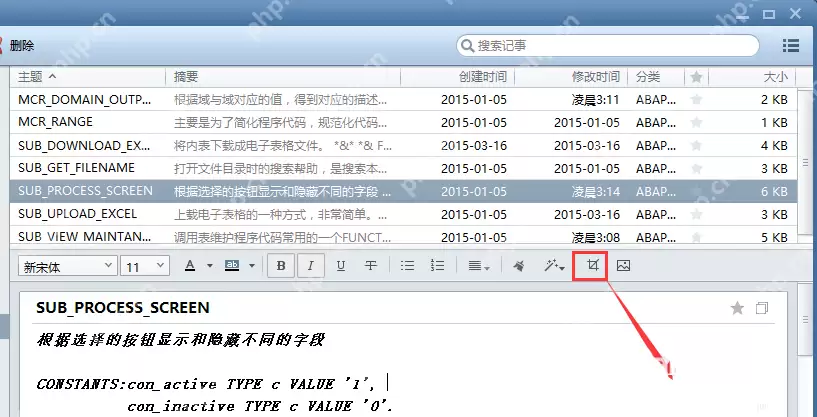817x417 pixels.
Task: Switch the list view mode icon
Action: (790, 45)
